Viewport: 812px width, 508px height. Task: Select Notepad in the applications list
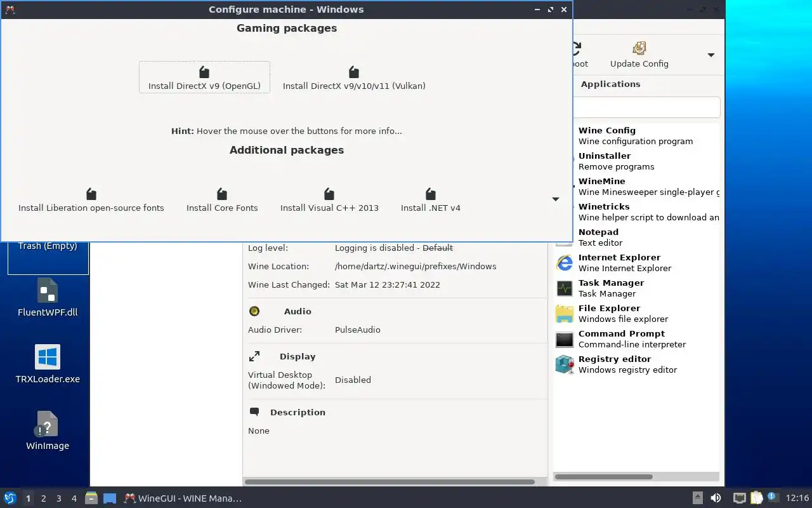tap(638, 237)
